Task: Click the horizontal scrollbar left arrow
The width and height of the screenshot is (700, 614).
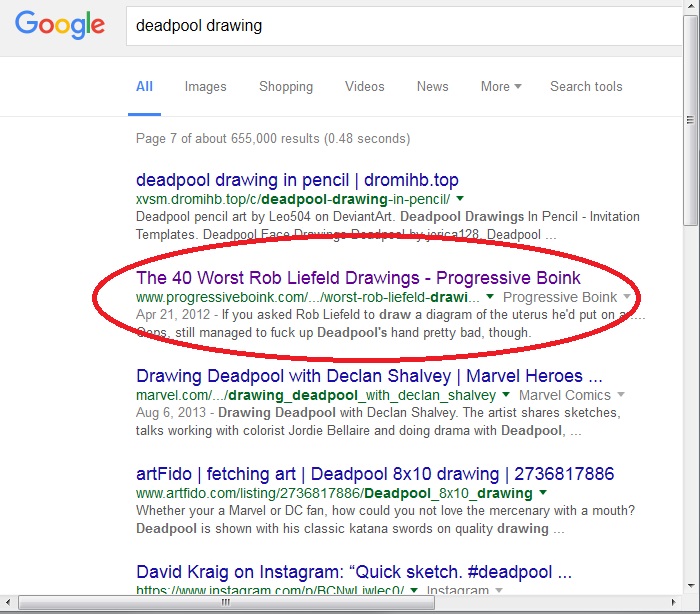Action: pos(10,603)
